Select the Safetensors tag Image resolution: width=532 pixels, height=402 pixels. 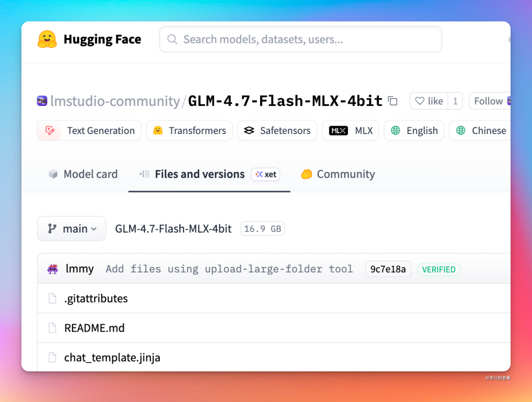pyautogui.click(x=277, y=131)
